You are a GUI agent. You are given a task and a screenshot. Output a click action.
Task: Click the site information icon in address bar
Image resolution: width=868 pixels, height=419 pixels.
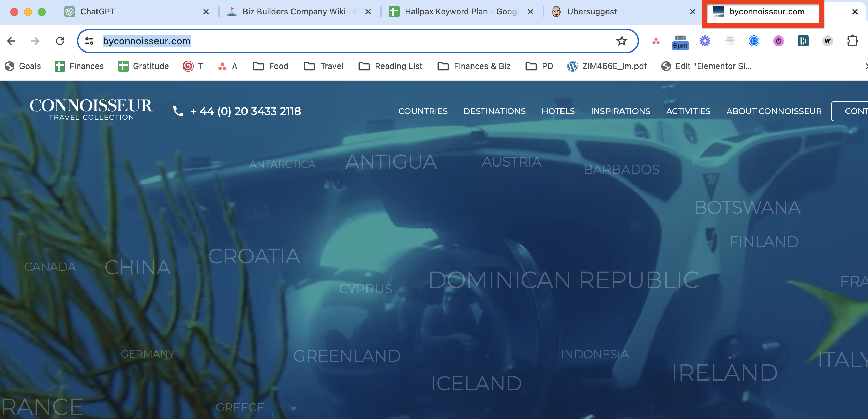coord(89,41)
